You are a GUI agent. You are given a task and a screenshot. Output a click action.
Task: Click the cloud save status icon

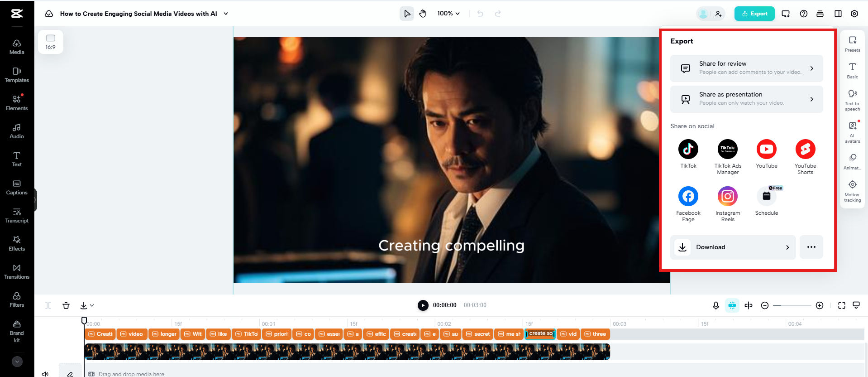49,14
